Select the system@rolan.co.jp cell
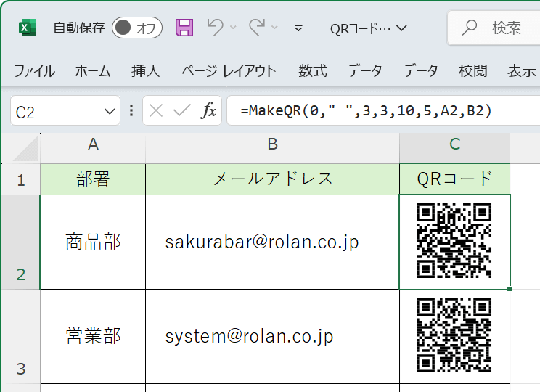The width and height of the screenshot is (540, 392). (272, 336)
